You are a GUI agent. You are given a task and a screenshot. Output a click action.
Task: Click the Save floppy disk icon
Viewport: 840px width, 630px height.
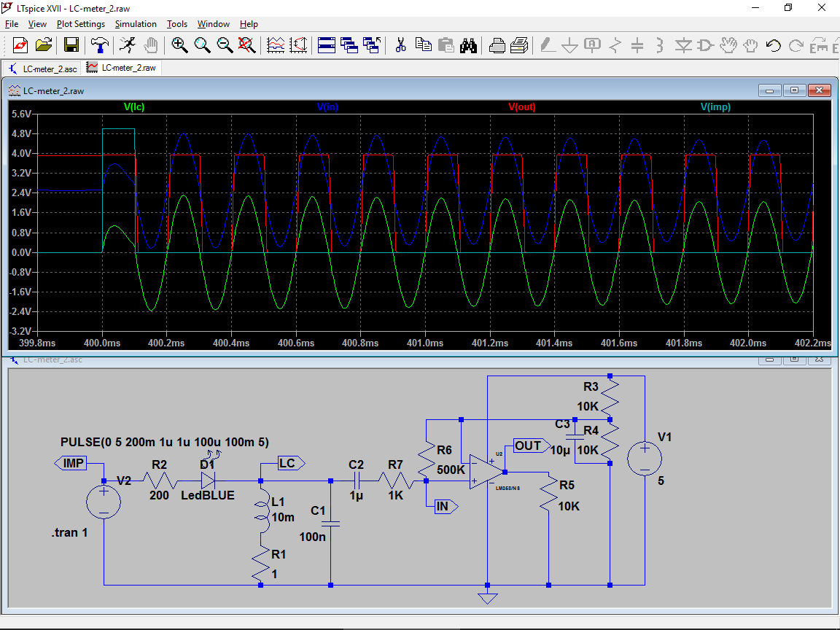point(71,46)
